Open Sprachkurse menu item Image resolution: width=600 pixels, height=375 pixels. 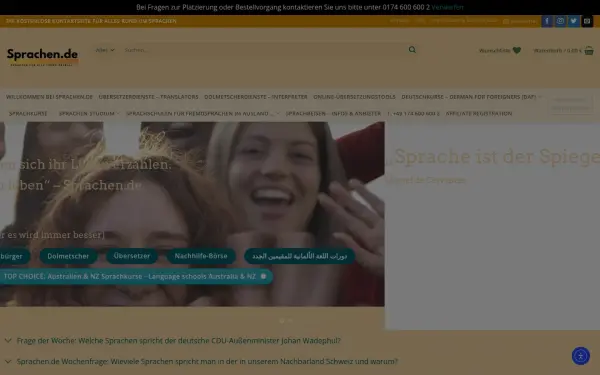tap(28, 114)
